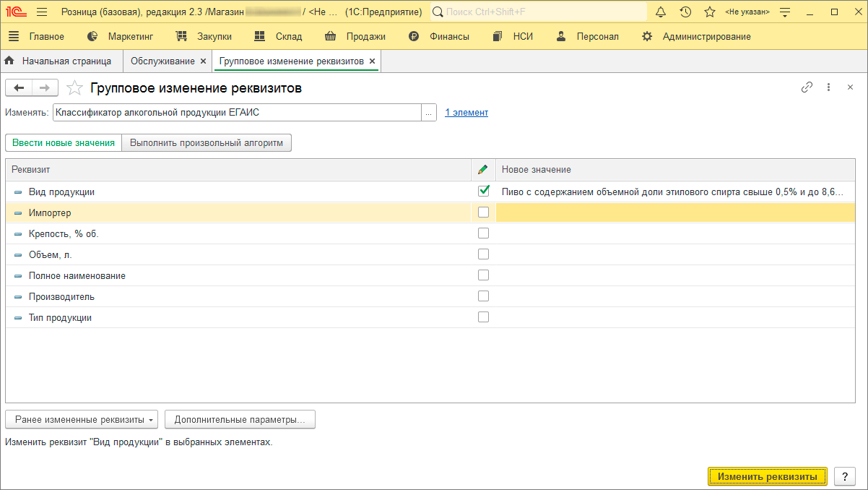Check the Производитель checkbox
868x490 pixels.
pos(484,296)
